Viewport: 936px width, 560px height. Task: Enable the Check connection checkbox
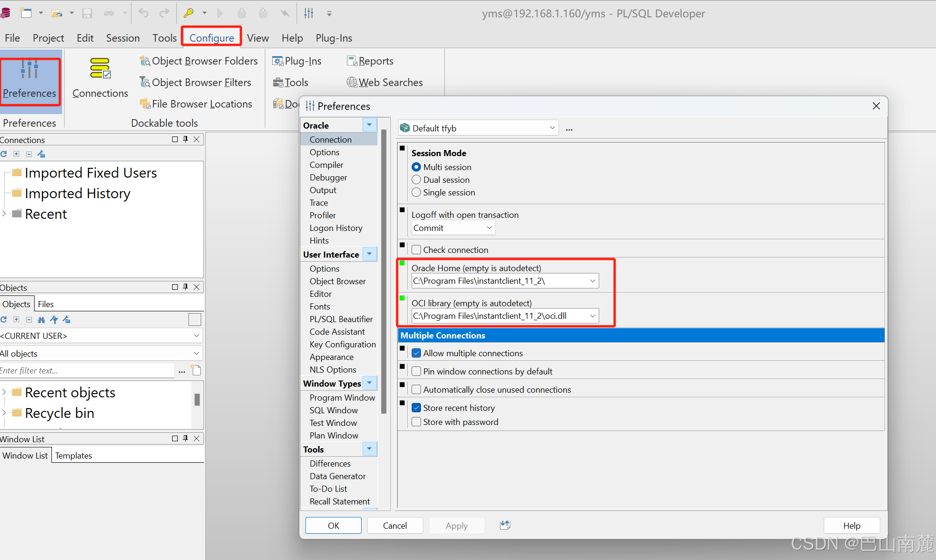pos(416,250)
